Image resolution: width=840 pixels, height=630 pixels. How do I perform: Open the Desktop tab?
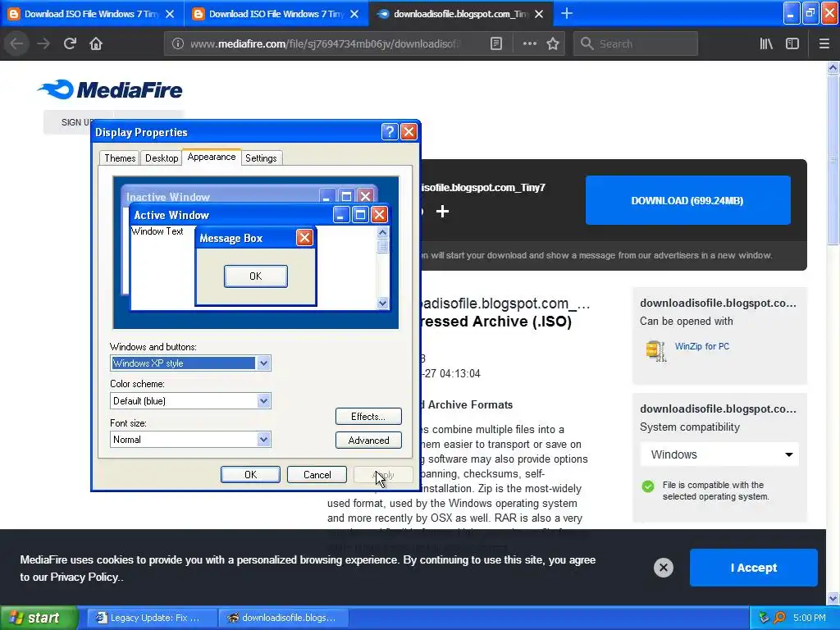(162, 158)
